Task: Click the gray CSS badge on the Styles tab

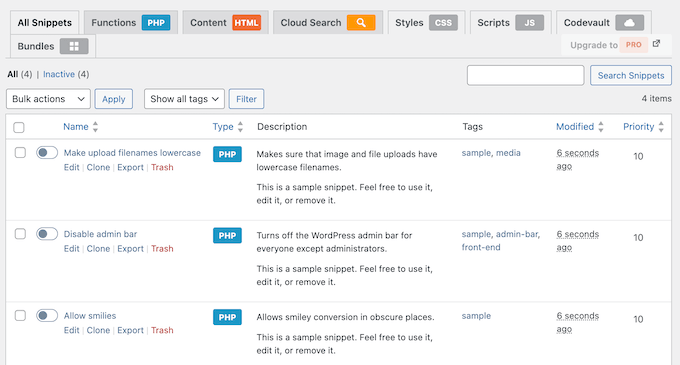Action: pos(443,23)
